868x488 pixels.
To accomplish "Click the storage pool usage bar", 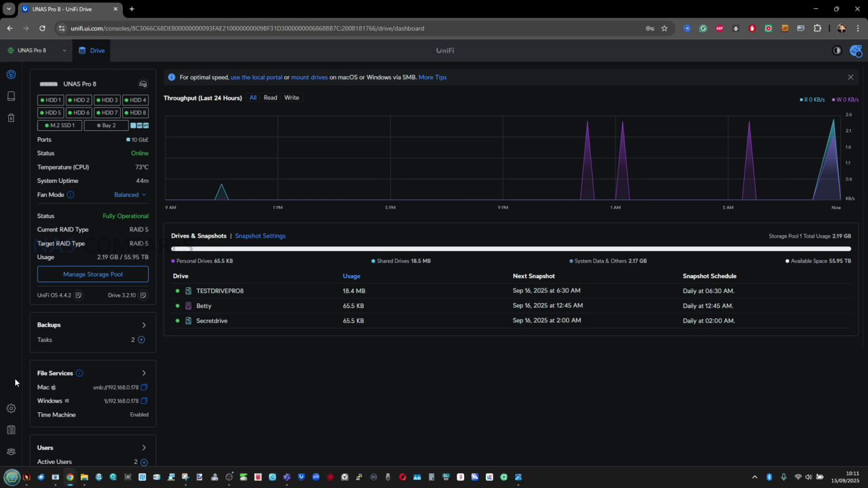I will coord(511,249).
